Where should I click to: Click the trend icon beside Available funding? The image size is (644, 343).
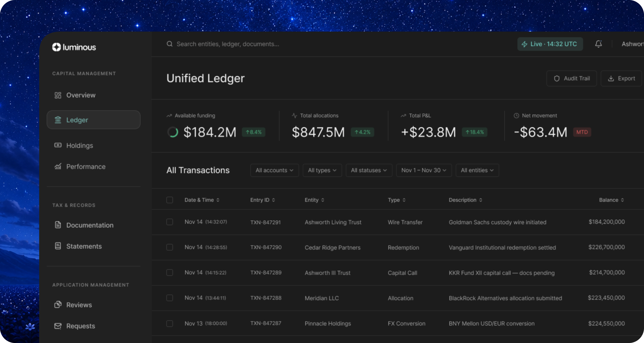pos(169,116)
